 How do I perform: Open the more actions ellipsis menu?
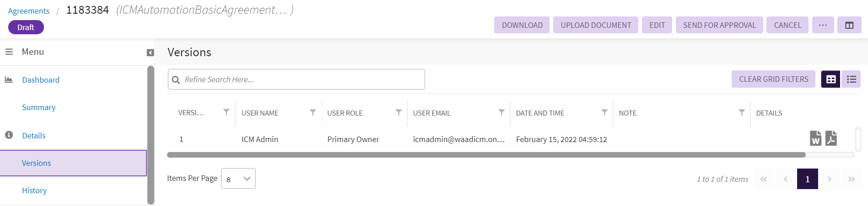click(x=823, y=25)
